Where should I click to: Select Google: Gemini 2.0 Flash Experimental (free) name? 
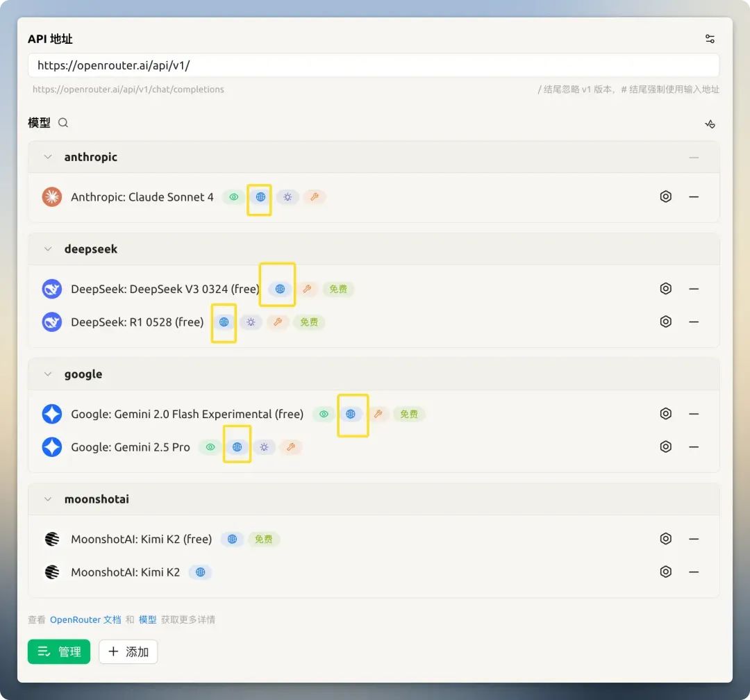(x=187, y=414)
